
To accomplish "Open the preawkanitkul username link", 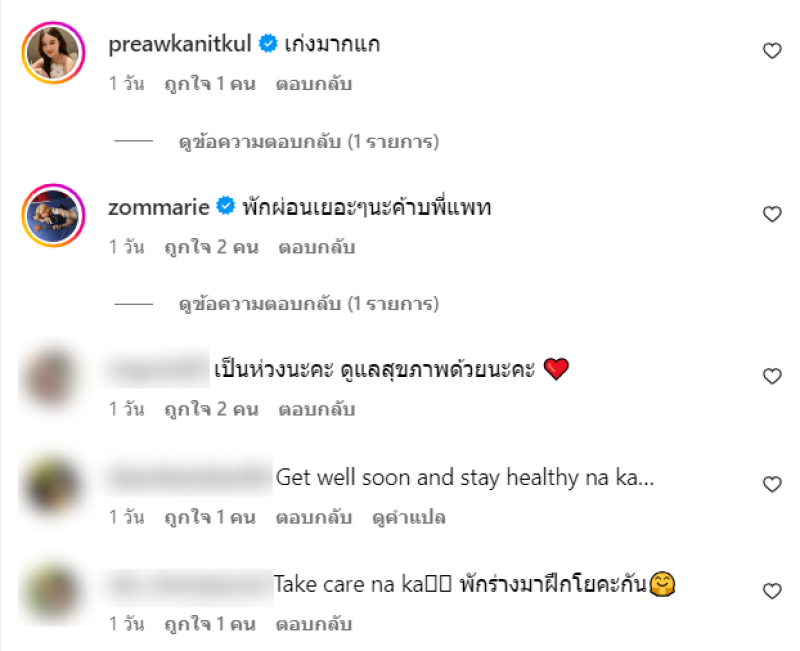I will (180, 44).
